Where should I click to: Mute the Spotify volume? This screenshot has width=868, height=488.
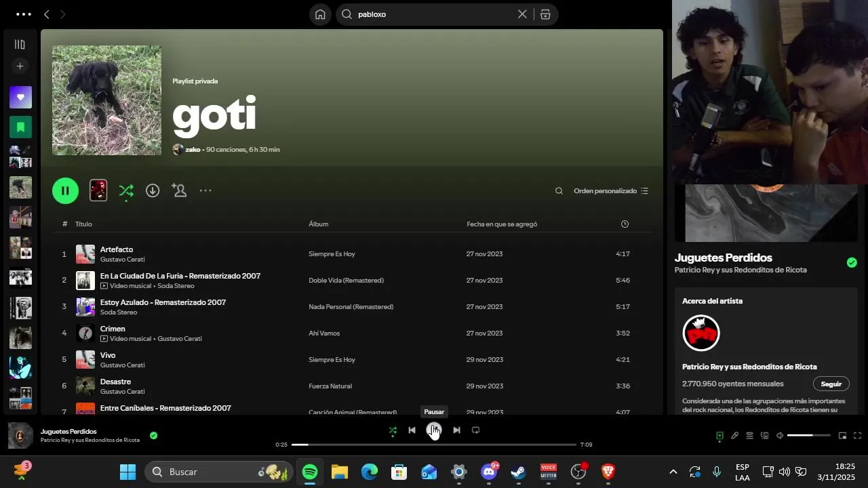click(x=780, y=436)
